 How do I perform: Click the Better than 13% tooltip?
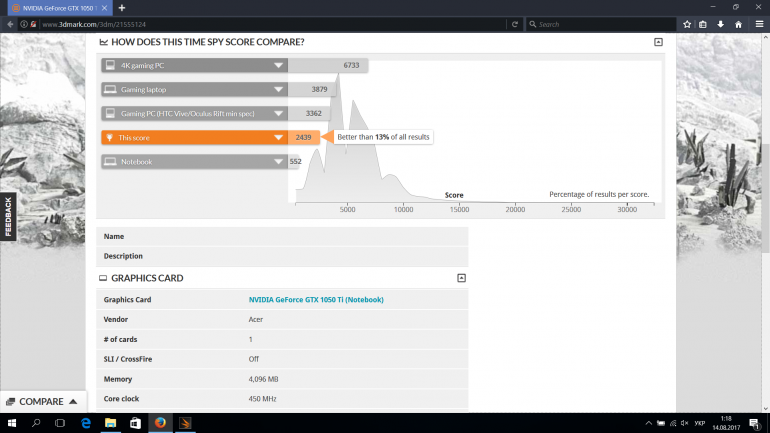coord(383,137)
